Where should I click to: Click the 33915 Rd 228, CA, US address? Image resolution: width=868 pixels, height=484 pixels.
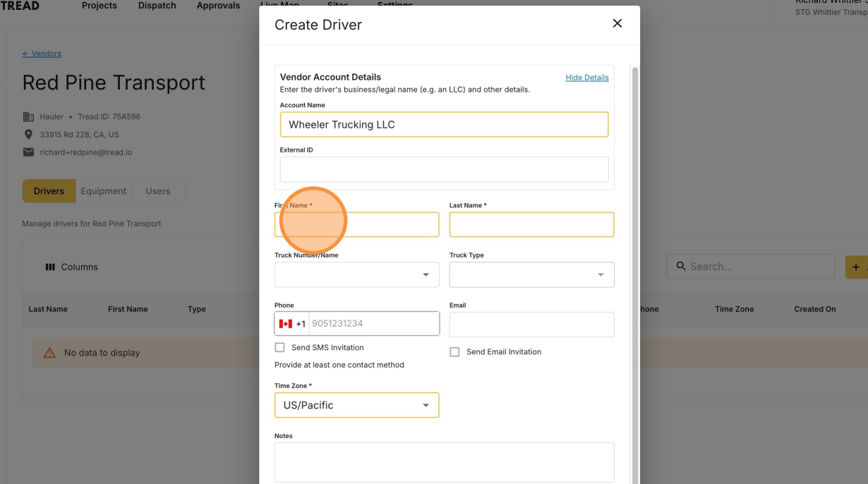(79, 135)
